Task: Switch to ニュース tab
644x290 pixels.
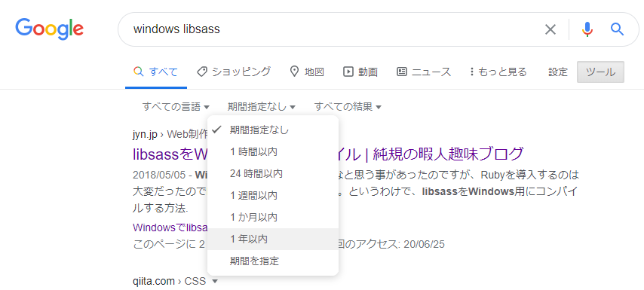Action: pos(424,72)
